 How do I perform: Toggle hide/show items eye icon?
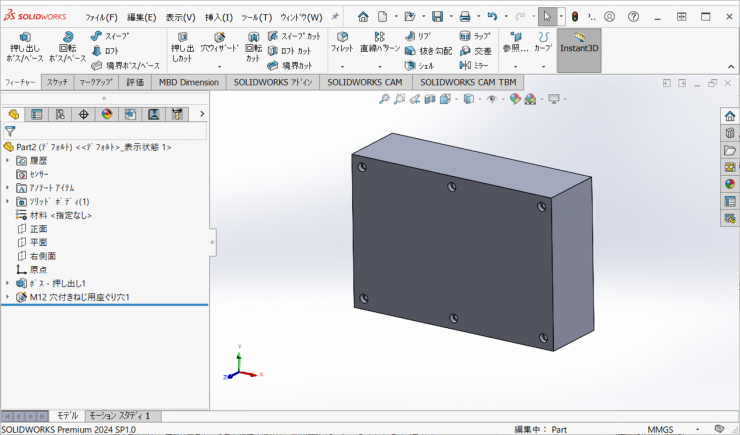[493, 99]
